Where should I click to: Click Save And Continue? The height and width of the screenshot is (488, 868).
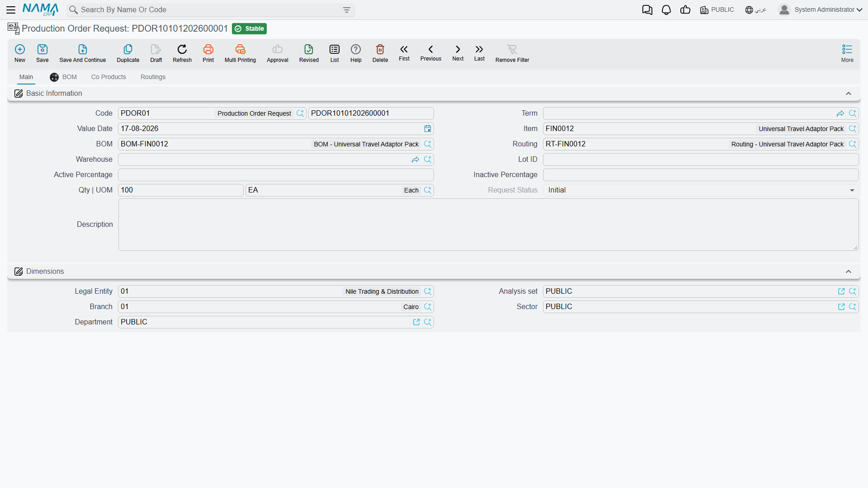83,53
